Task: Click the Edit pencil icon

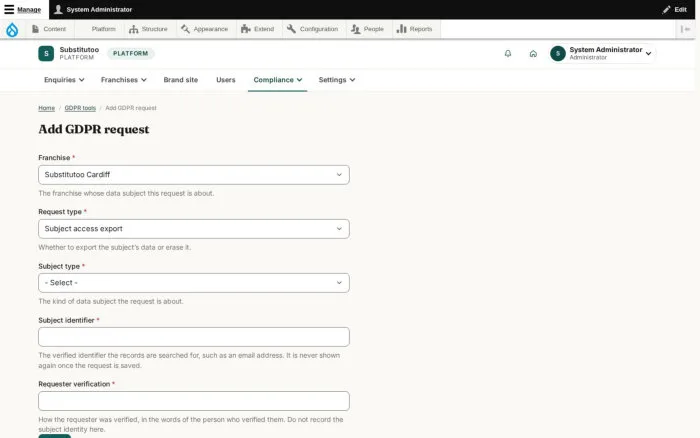Action: coord(666,9)
